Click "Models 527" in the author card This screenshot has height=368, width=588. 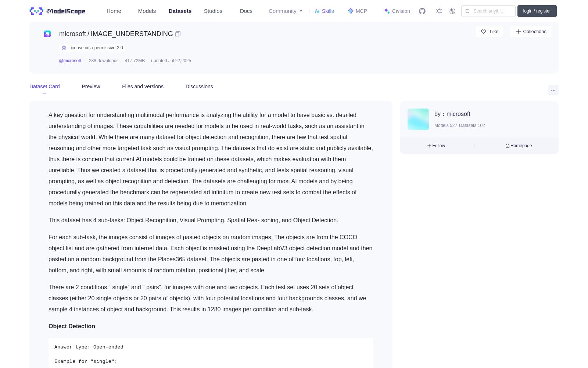pyautogui.click(x=446, y=125)
